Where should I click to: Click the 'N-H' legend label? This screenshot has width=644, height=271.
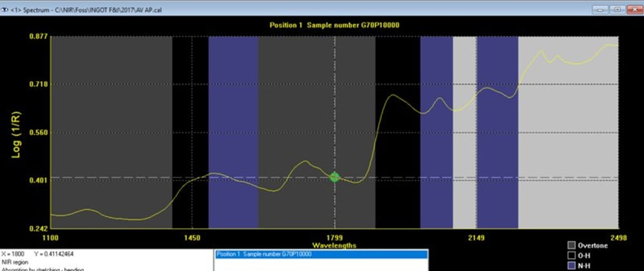click(585, 266)
